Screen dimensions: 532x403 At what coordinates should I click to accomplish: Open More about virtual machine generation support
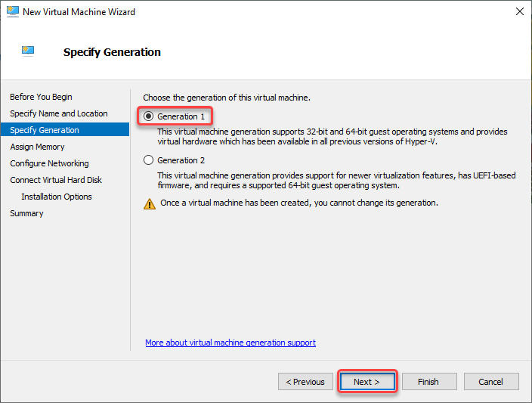pyautogui.click(x=230, y=343)
